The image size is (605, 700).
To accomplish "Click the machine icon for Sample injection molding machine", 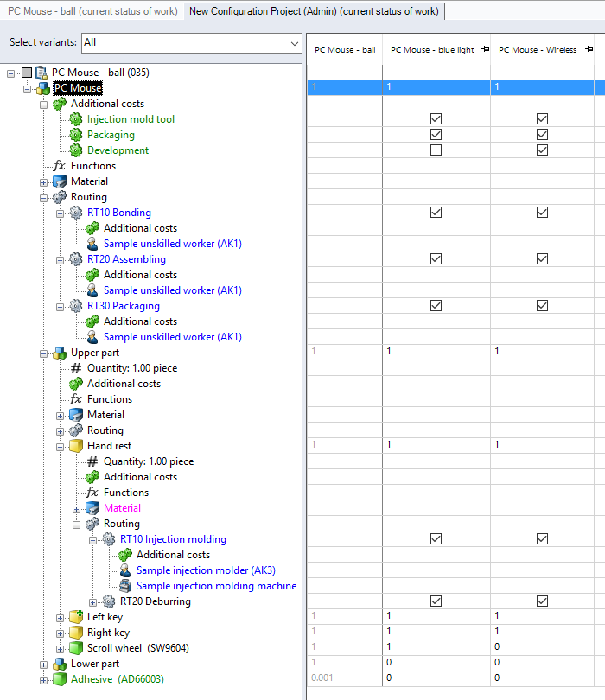I will click(125, 586).
